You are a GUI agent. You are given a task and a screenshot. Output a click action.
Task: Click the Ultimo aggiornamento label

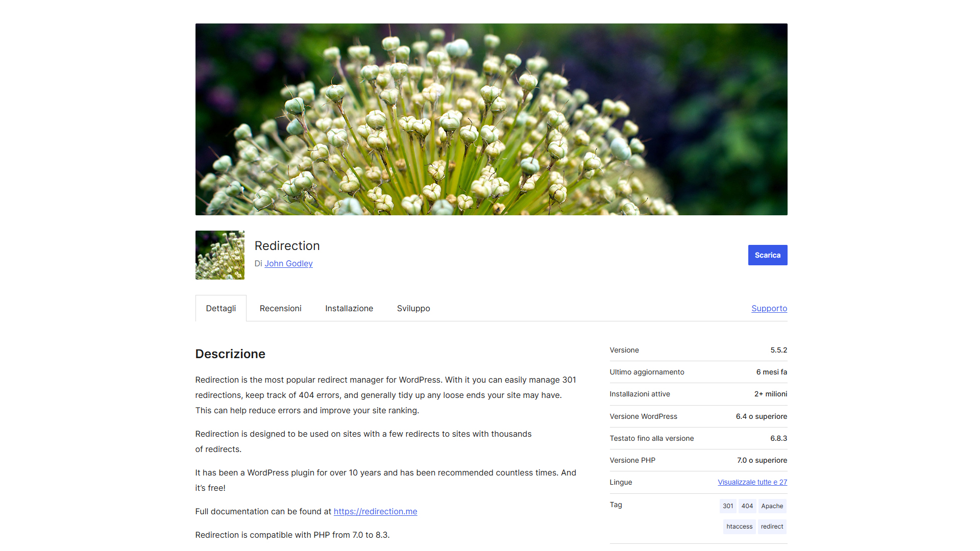tap(647, 372)
